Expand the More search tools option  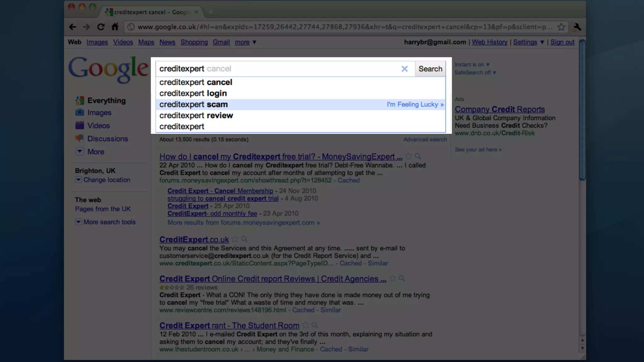(x=109, y=222)
